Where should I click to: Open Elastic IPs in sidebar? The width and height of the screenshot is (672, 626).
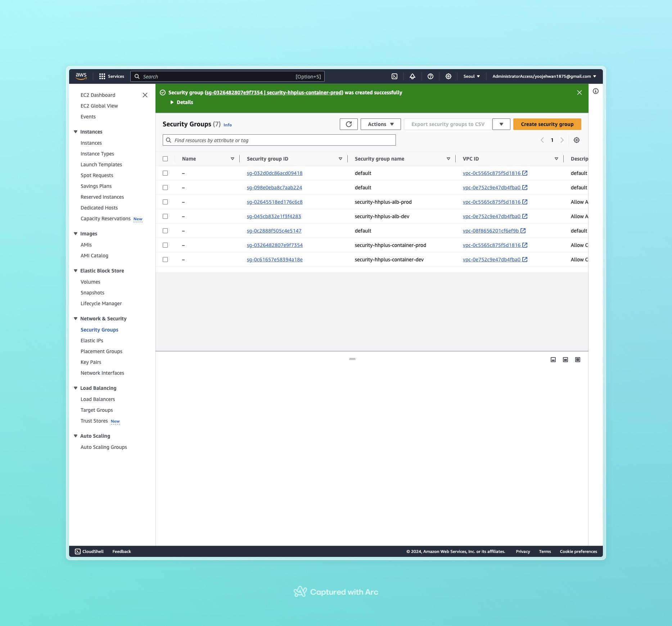point(92,341)
